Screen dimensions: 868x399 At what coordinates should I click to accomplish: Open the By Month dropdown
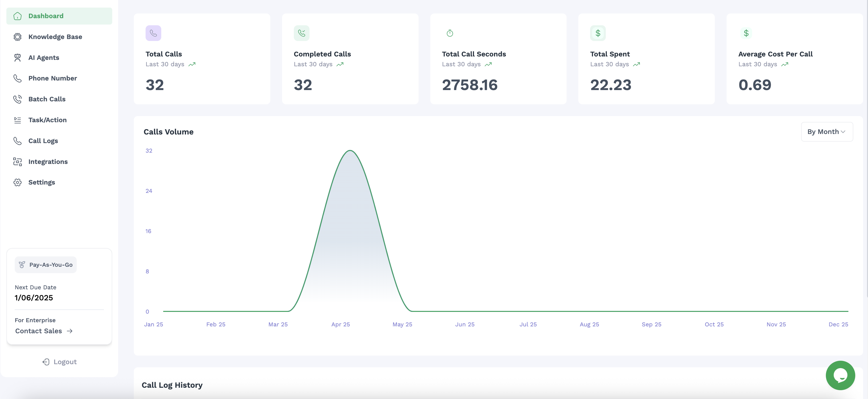[826, 132]
